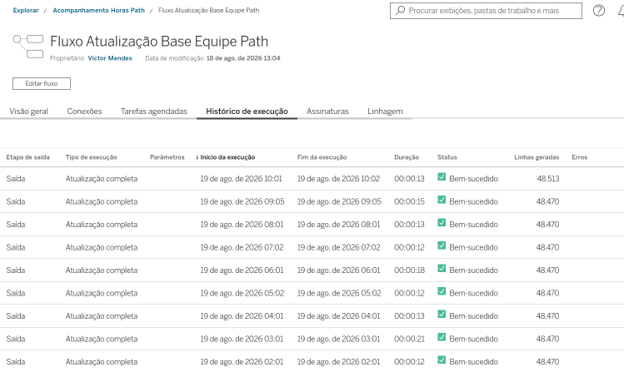Click the Parâmetros column header
The width and height of the screenshot is (624, 372).
167,157
